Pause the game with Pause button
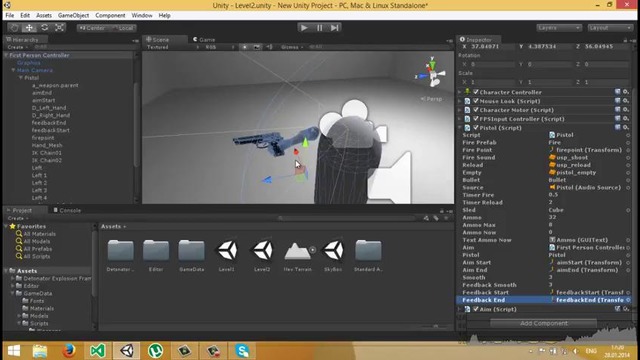The image size is (640, 360). (320, 28)
